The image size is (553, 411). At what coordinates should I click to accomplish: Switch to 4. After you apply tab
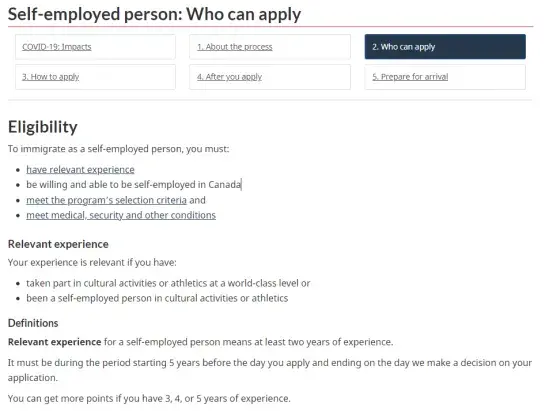click(x=270, y=77)
